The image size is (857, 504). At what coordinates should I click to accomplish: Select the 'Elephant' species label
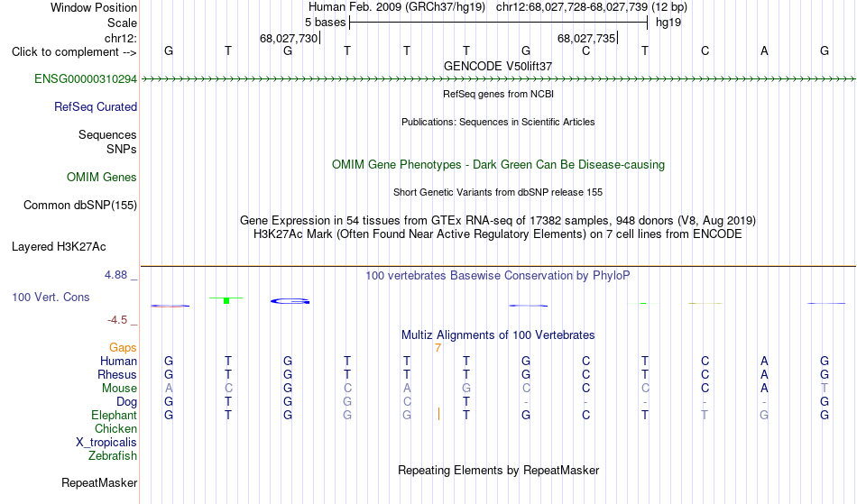(x=114, y=416)
